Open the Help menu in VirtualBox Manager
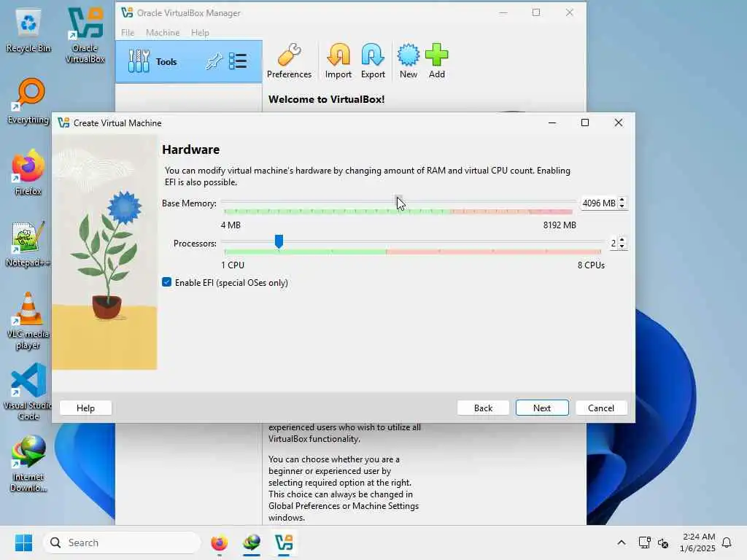747x560 pixels. coord(200,32)
